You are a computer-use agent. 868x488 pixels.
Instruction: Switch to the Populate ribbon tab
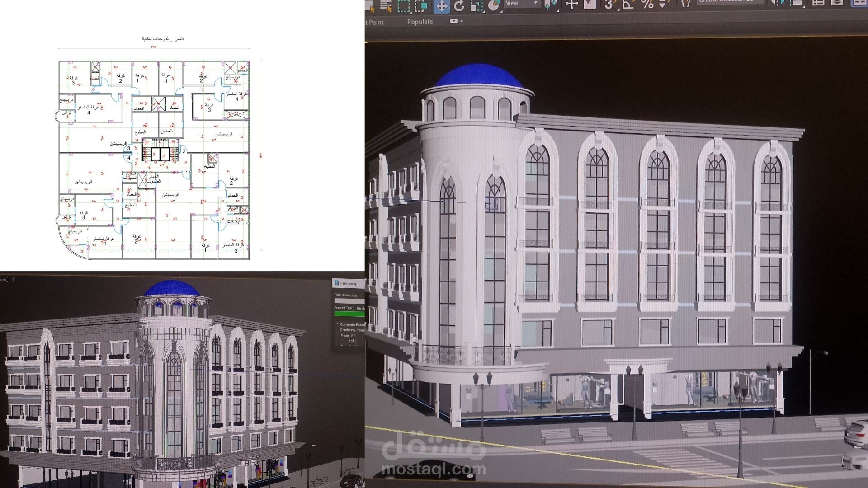(x=420, y=22)
